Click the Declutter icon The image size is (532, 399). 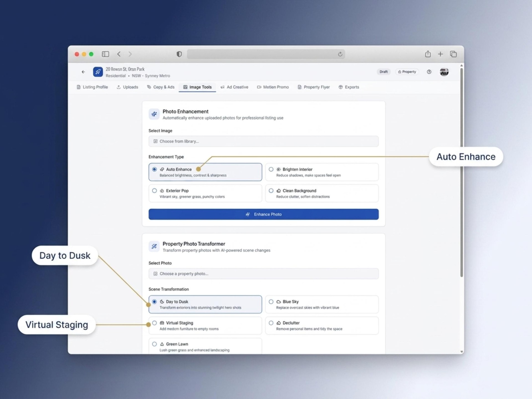[x=278, y=323]
